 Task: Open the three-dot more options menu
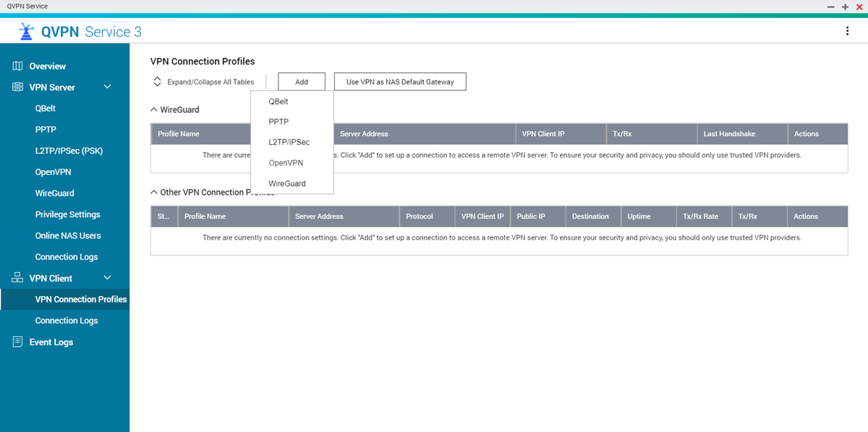pos(847,31)
